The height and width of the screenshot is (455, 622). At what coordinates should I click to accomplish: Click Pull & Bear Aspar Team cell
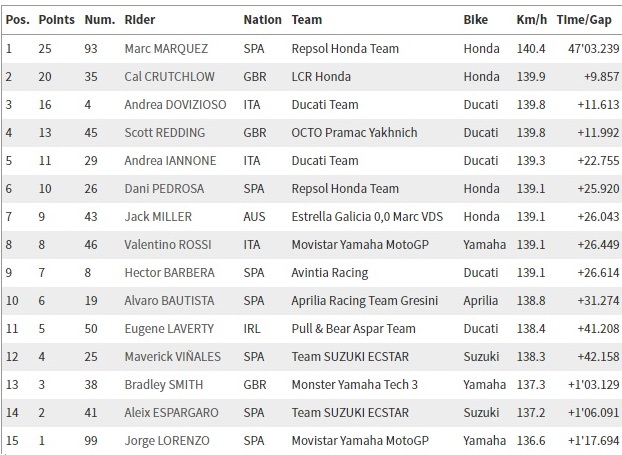(x=353, y=329)
